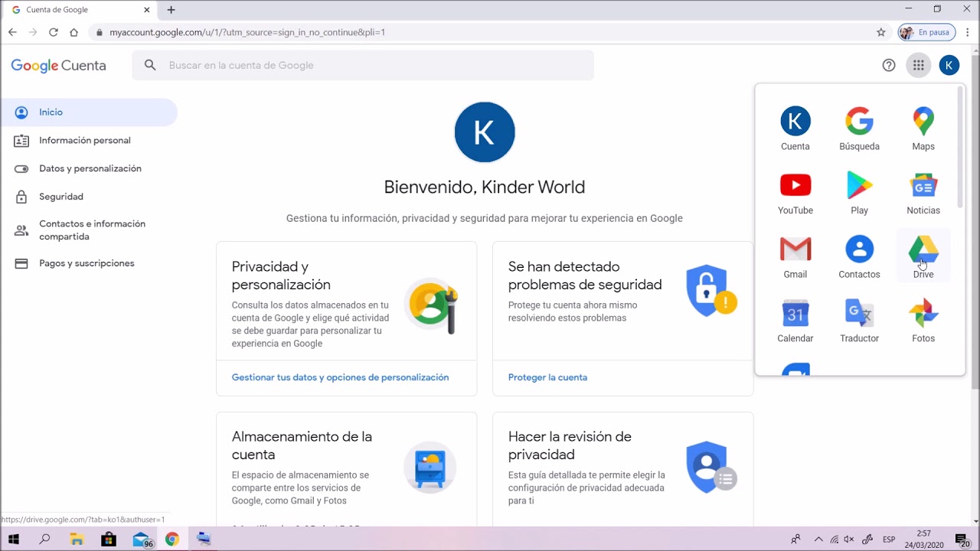Click the Google Cuenta logo
The width and height of the screenshot is (980, 551).
tap(58, 66)
